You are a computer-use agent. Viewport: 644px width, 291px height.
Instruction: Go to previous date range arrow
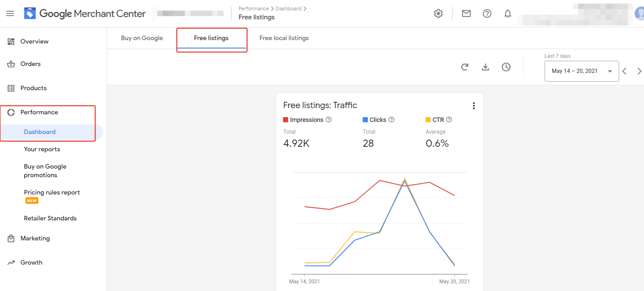pos(624,71)
